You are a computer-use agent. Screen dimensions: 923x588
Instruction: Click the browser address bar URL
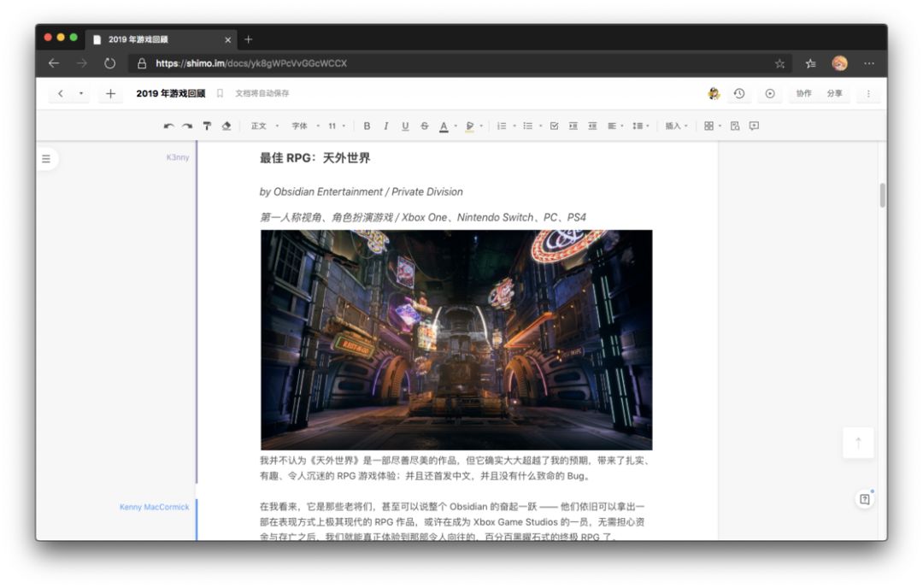(251, 63)
